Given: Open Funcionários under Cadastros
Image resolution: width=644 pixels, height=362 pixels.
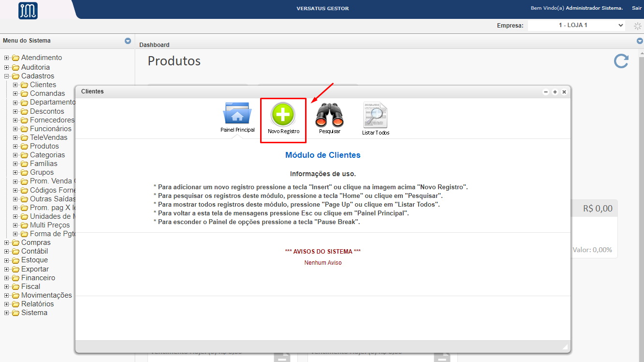Looking at the screenshot, I should click(x=50, y=129).
